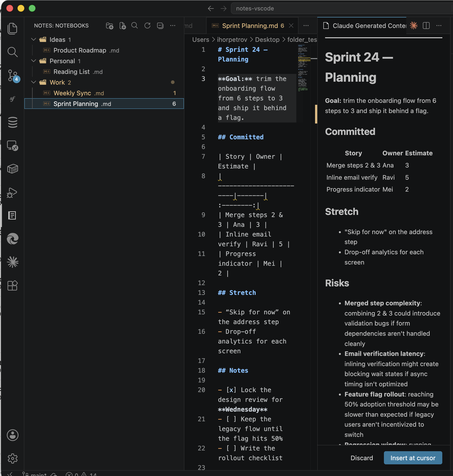453x476 pixels.
Task: Collapse the Personal notebook folder
Action: point(34,61)
